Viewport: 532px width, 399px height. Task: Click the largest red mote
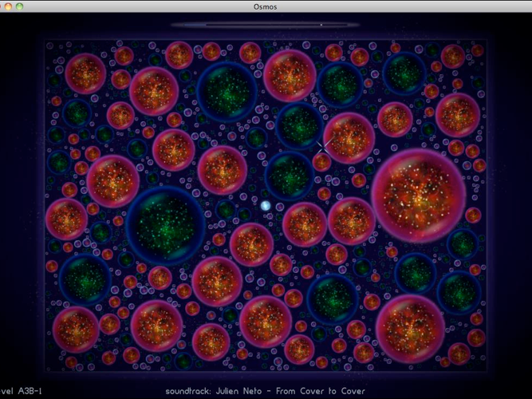point(417,196)
